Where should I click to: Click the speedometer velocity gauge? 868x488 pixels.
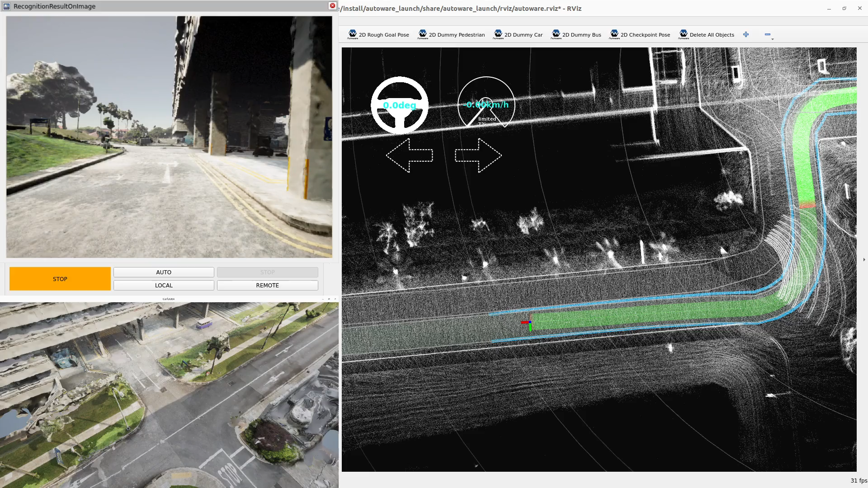[x=486, y=104]
